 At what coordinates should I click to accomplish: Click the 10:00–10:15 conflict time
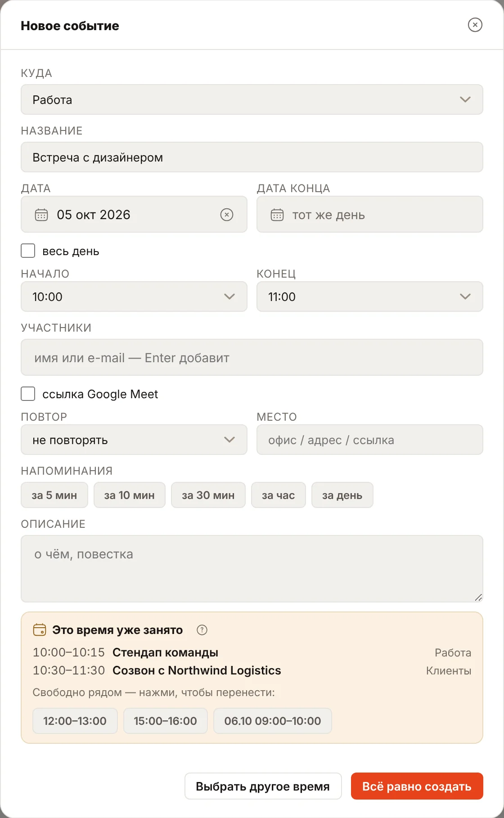69,652
